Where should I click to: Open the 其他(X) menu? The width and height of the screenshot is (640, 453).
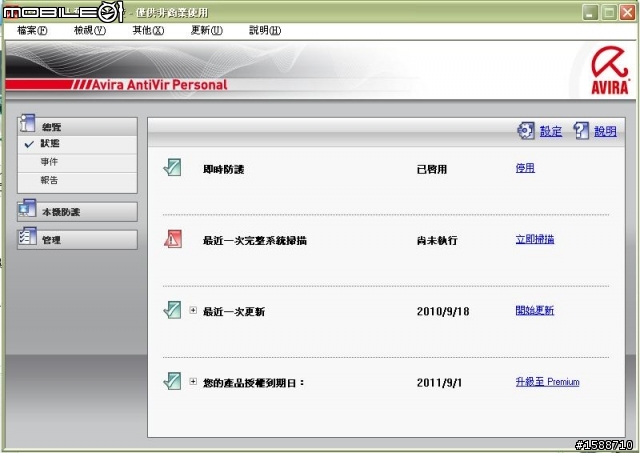(x=148, y=30)
